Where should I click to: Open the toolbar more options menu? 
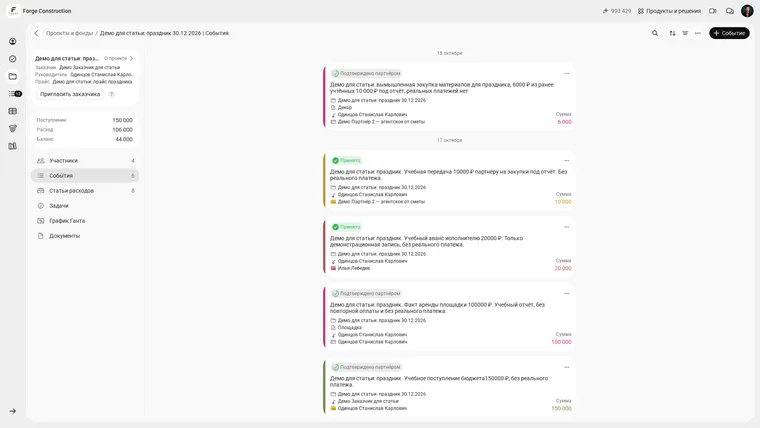point(697,33)
